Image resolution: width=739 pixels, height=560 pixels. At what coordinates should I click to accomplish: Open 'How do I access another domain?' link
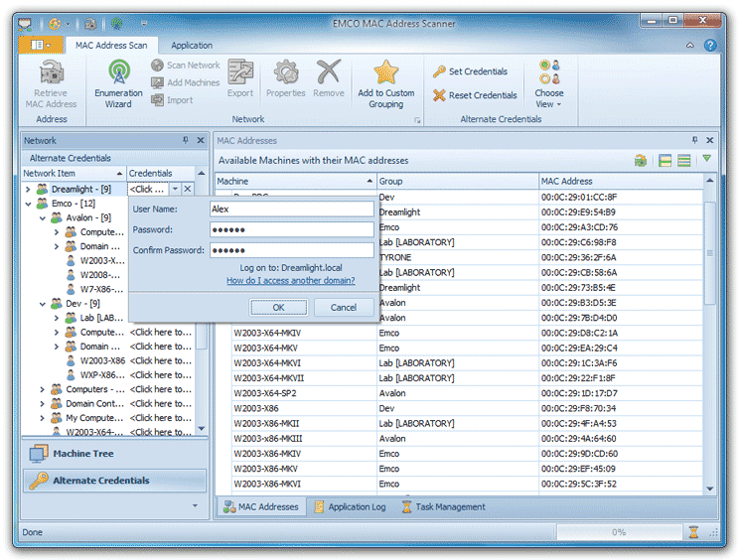click(x=291, y=281)
